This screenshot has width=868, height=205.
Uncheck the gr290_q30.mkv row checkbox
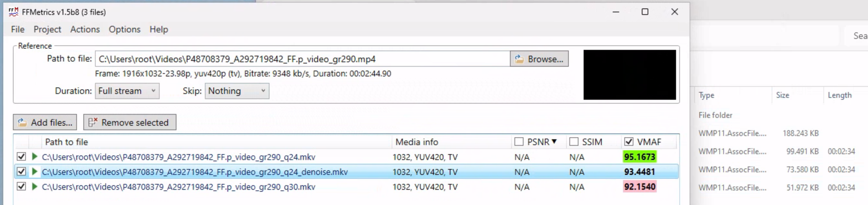click(x=21, y=187)
